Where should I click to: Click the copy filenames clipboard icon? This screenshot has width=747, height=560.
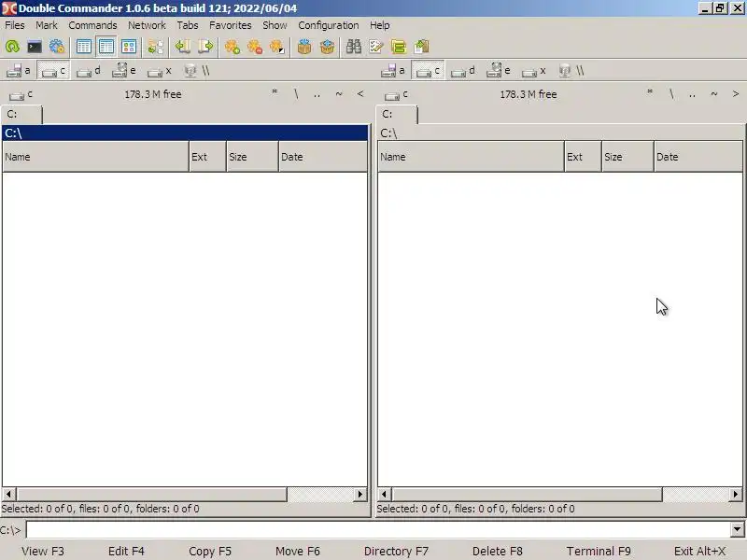pos(422,47)
